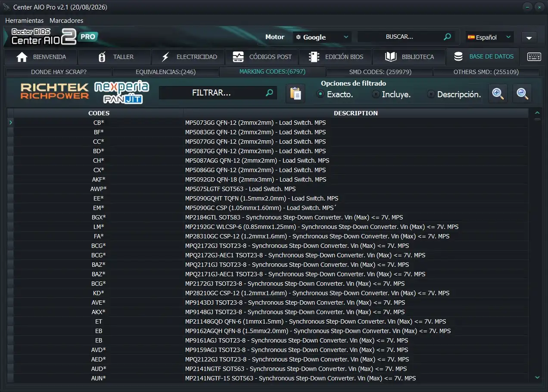548x392 pixels.
Task: Switch to the OTHERS SMD: (255109) tab
Action: point(486,72)
